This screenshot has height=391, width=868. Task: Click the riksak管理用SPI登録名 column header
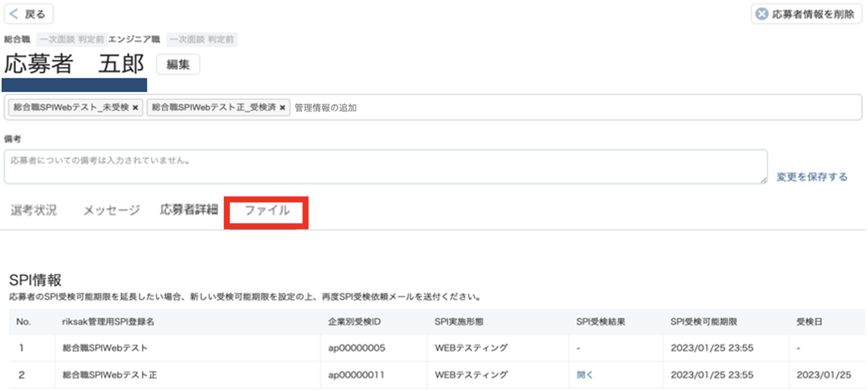click(108, 321)
